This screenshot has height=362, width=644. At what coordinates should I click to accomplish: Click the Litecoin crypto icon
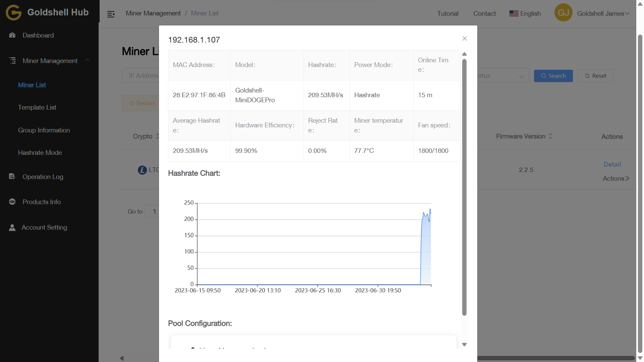(142, 170)
